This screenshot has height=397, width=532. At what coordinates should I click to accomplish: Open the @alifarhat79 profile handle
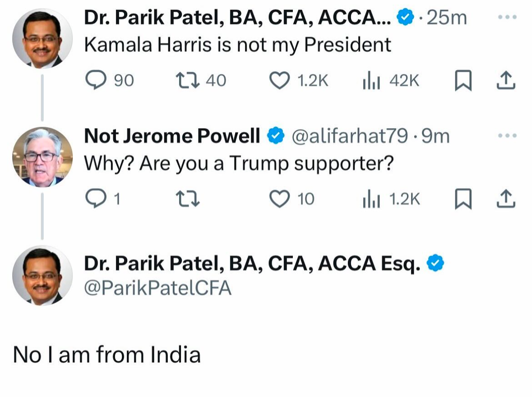point(350,136)
